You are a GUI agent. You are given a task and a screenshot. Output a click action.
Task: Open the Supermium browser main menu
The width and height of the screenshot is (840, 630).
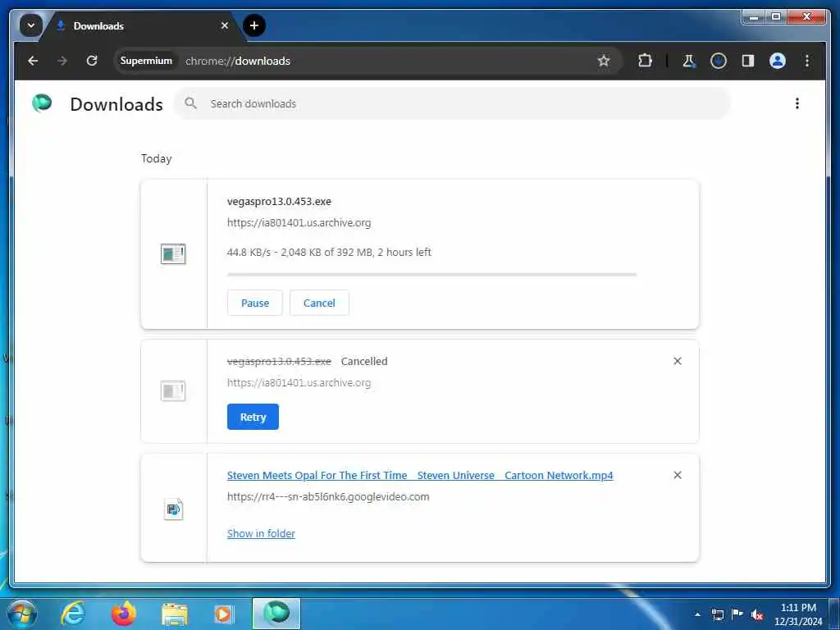[x=807, y=61]
